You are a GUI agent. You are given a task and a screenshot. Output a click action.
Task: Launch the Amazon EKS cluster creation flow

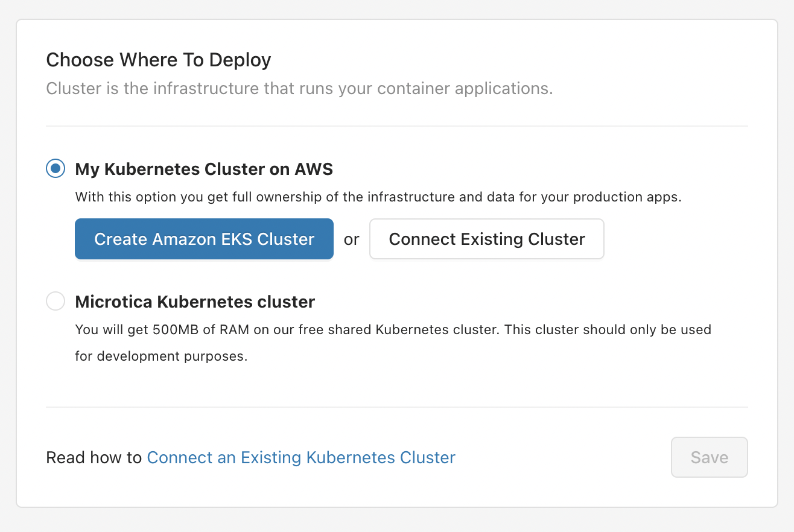[203, 239]
